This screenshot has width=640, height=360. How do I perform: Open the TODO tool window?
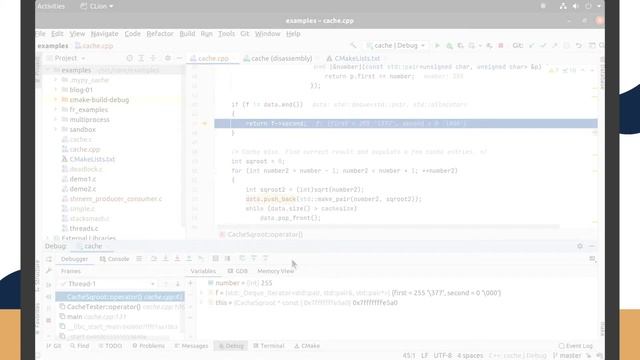pyautogui.click(x=110, y=346)
